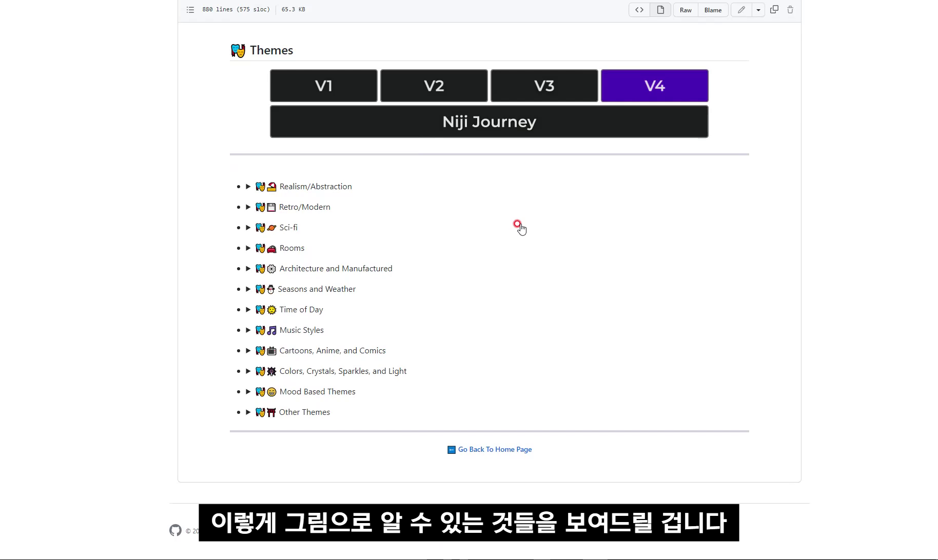Edit this file with pencil icon
Image resolution: width=938 pixels, height=560 pixels.
coord(741,10)
